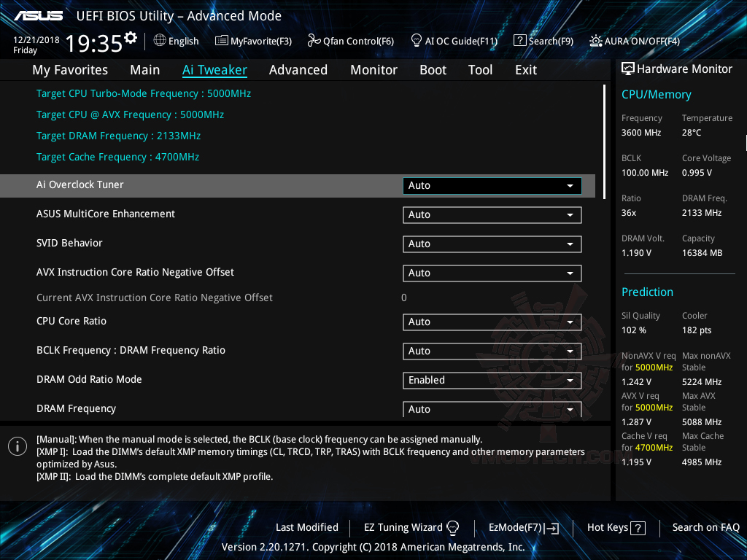Open the SVID Behavior dropdown
Viewport: 747px width, 560px height.
pyautogui.click(x=491, y=244)
